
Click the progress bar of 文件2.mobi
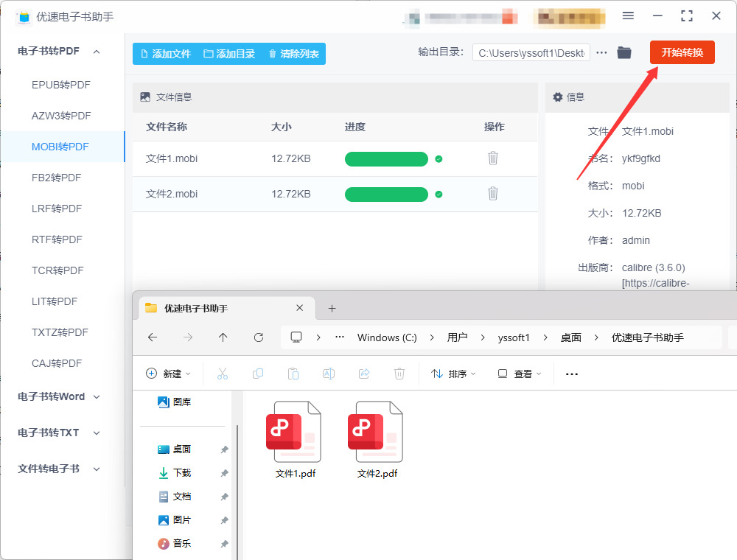[x=386, y=194]
